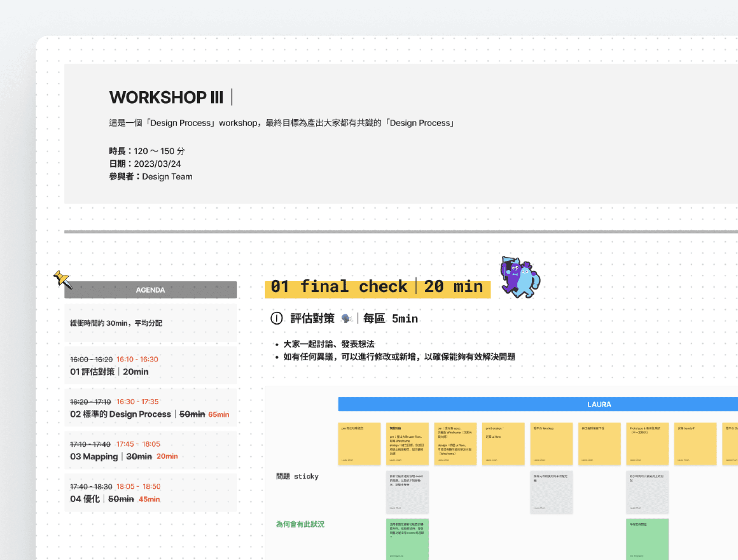The width and height of the screenshot is (738, 560).
Task: Select the green 為何會有此狀況 row label
Action: pos(300,524)
